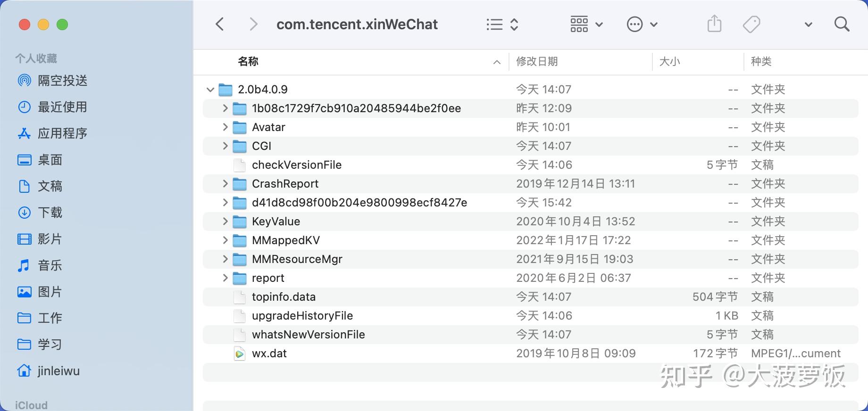Screen dimensions: 868x411
Task: Click the Share toolbar icon
Action: [x=714, y=24]
